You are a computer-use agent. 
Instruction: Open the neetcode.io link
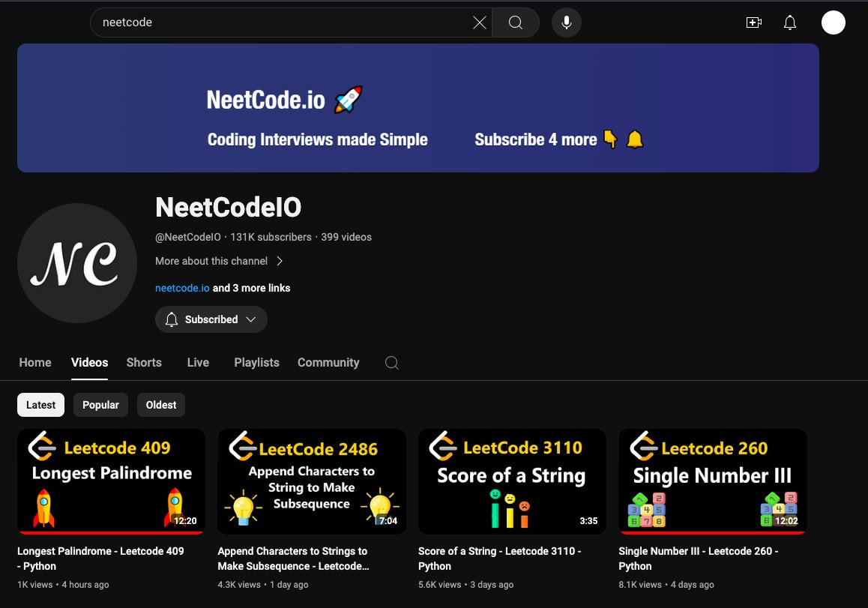tap(182, 288)
